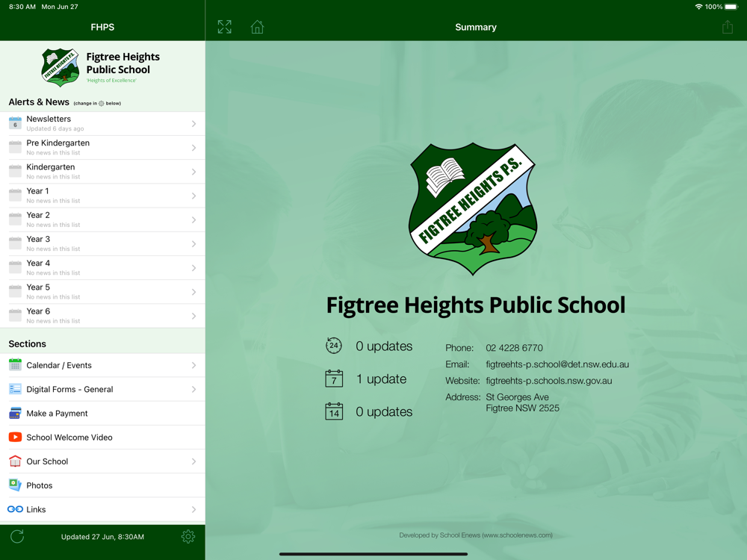Tap the Year 1 grey calendar icon
The image size is (747, 560).
[15, 195]
